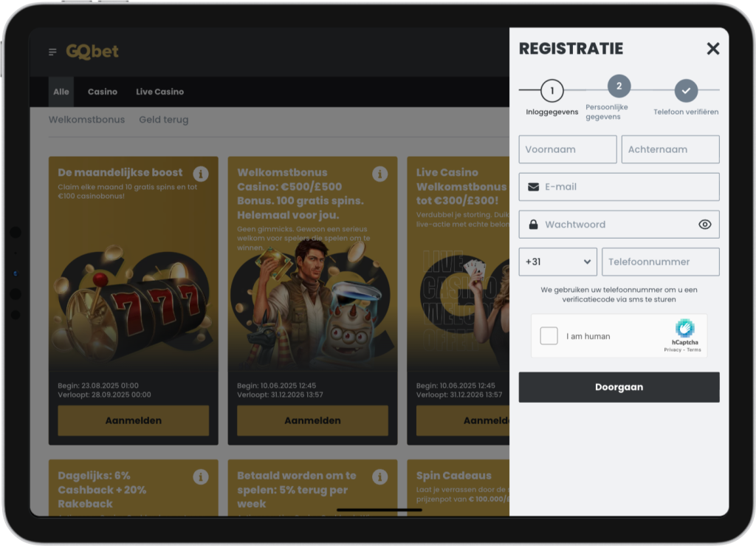Show info for De maandelijkse boost

click(201, 174)
